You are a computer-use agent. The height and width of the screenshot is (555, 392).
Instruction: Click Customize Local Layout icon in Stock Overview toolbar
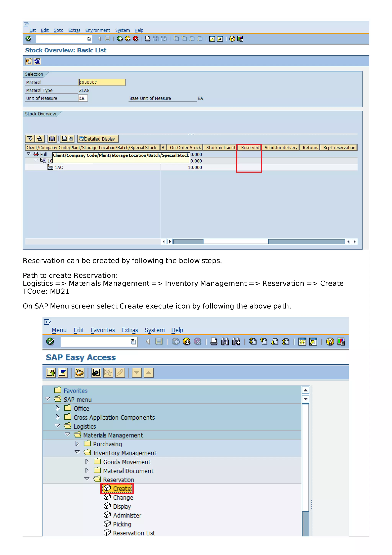240,39
